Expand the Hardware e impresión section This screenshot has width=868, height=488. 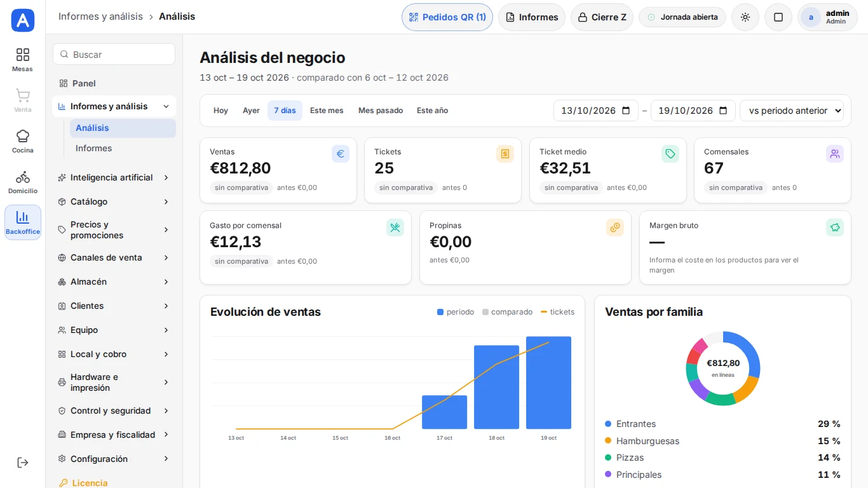pos(114,383)
